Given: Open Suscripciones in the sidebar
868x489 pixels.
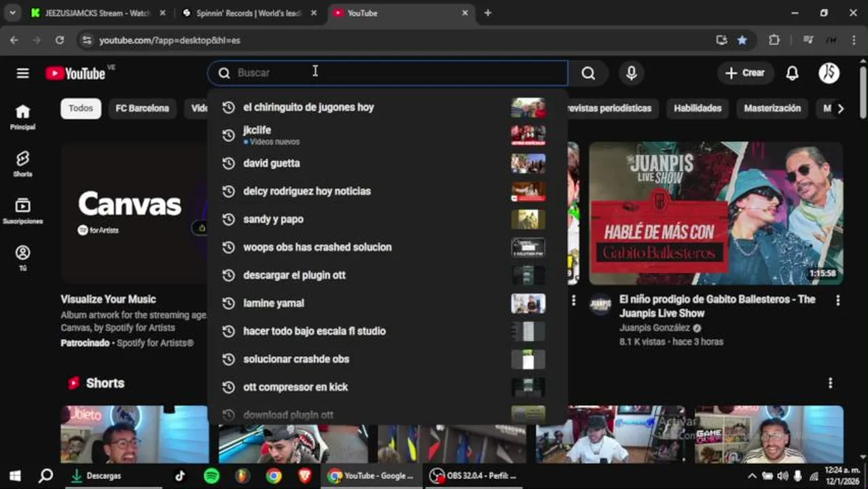Looking at the screenshot, I should tap(22, 211).
